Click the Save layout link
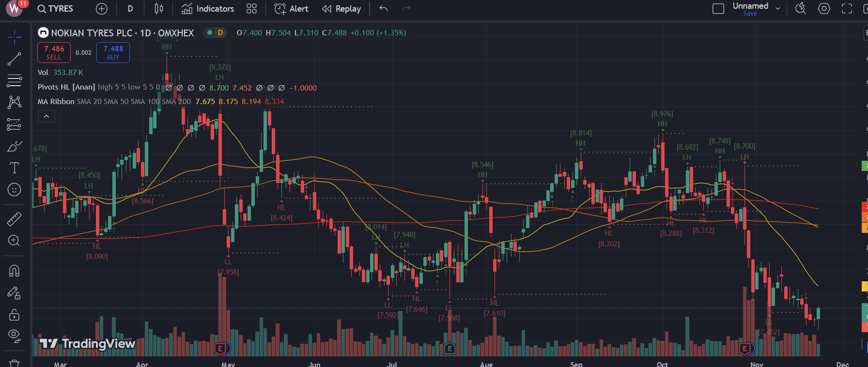Viewport: 868px width, 367px height. click(x=750, y=14)
